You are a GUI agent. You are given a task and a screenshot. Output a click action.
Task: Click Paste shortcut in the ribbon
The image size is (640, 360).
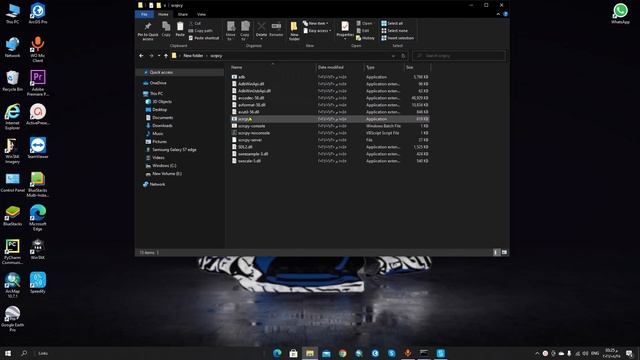pyautogui.click(x=204, y=38)
